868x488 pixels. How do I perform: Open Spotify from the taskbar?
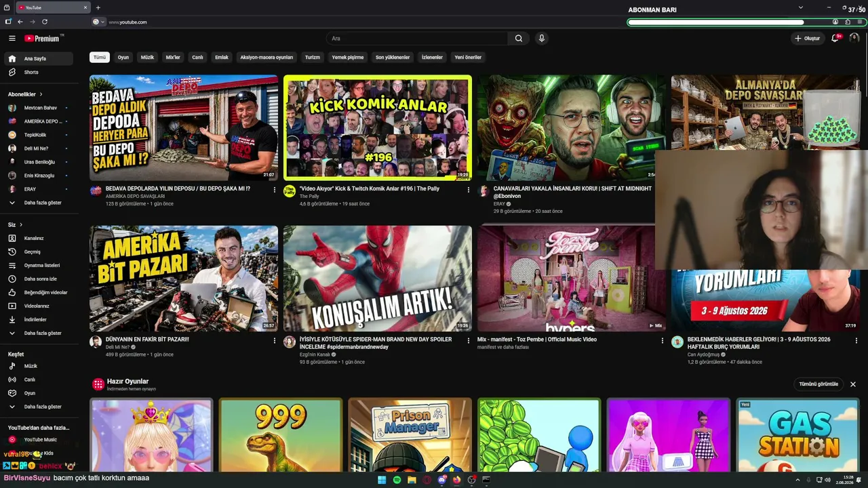point(397,480)
